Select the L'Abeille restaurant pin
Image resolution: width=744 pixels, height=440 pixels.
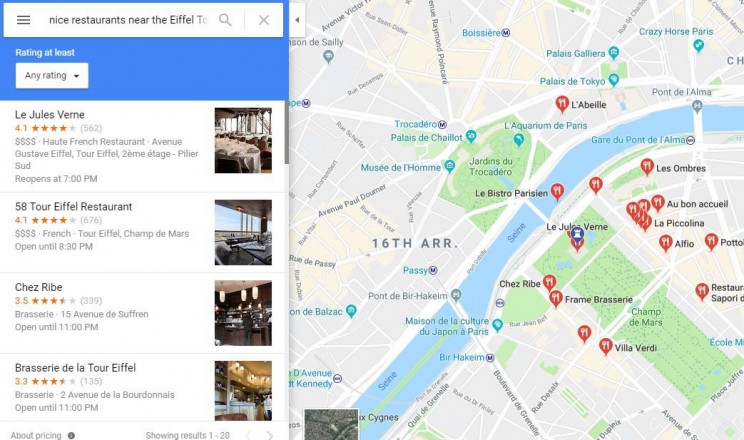[562, 104]
